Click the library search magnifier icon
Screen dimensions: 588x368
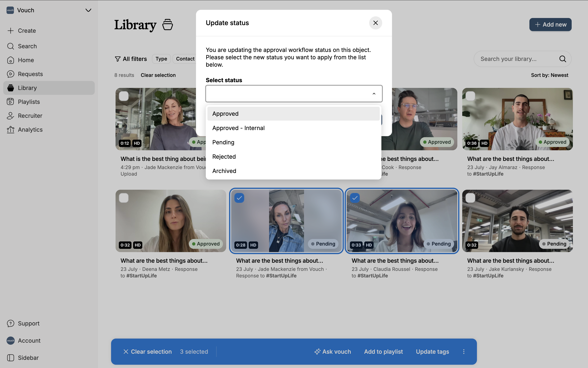point(562,59)
